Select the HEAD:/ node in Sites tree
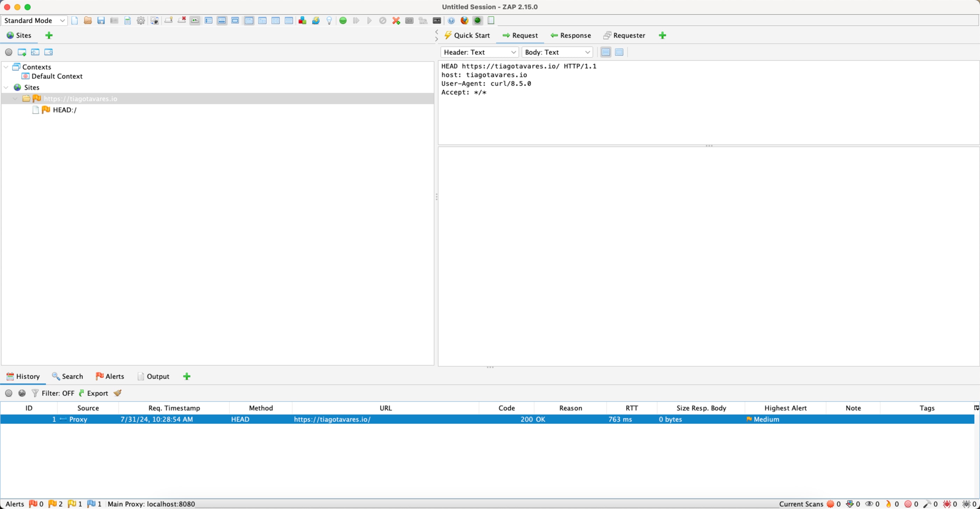Image resolution: width=980 pixels, height=509 pixels. (65, 110)
